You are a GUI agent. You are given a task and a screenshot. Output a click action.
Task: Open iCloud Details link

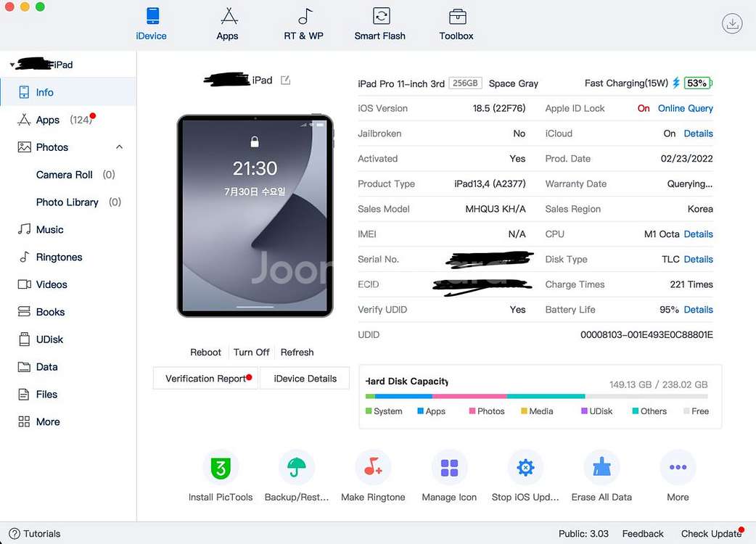[698, 133]
